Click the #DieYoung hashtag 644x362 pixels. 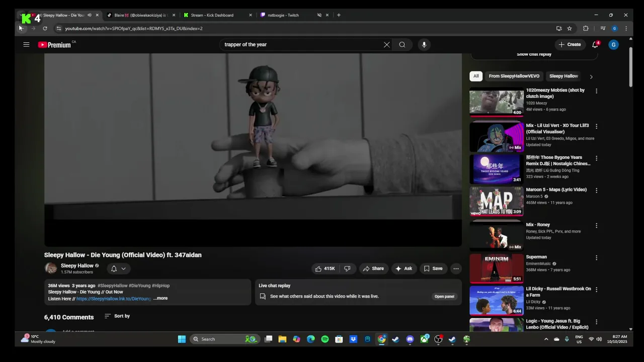(140, 286)
